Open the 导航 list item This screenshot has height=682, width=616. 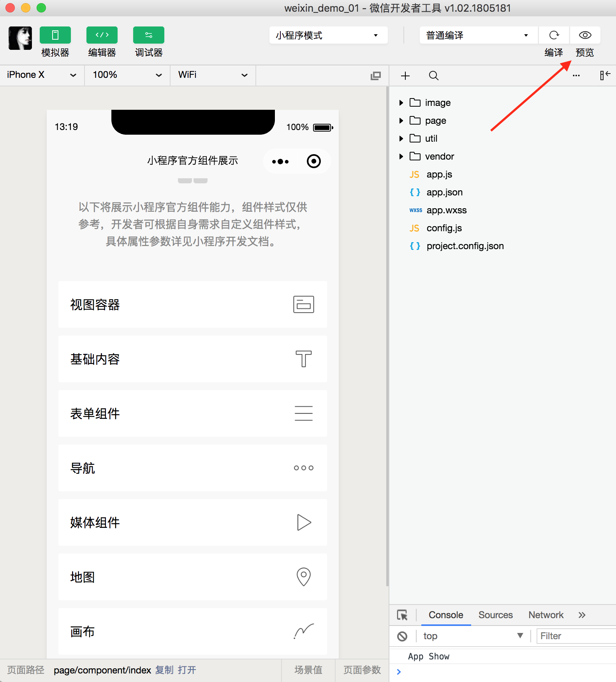pos(193,468)
